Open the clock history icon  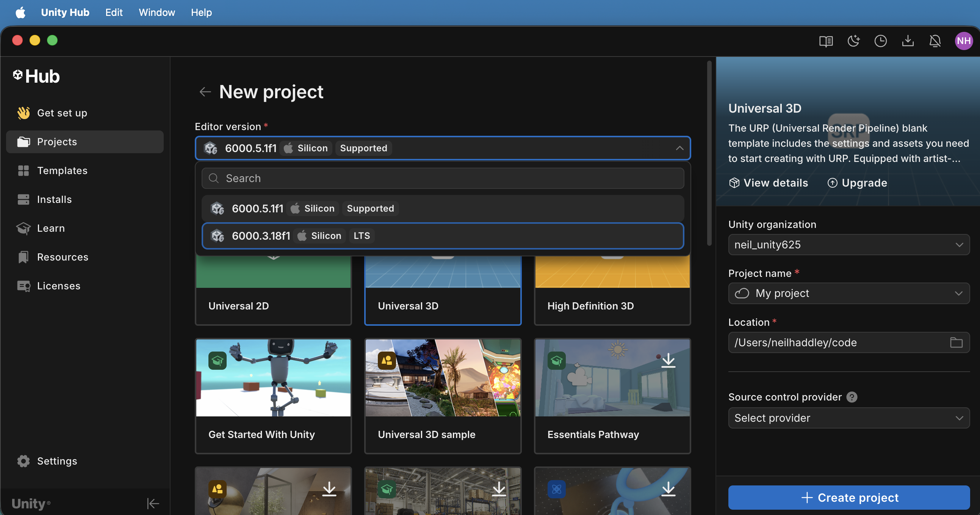pos(880,41)
